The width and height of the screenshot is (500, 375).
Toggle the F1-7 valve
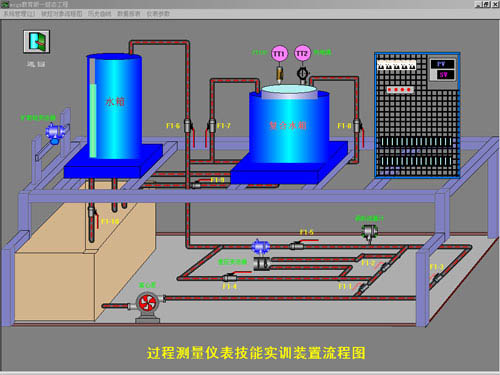pyautogui.click(x=211, y=126)
